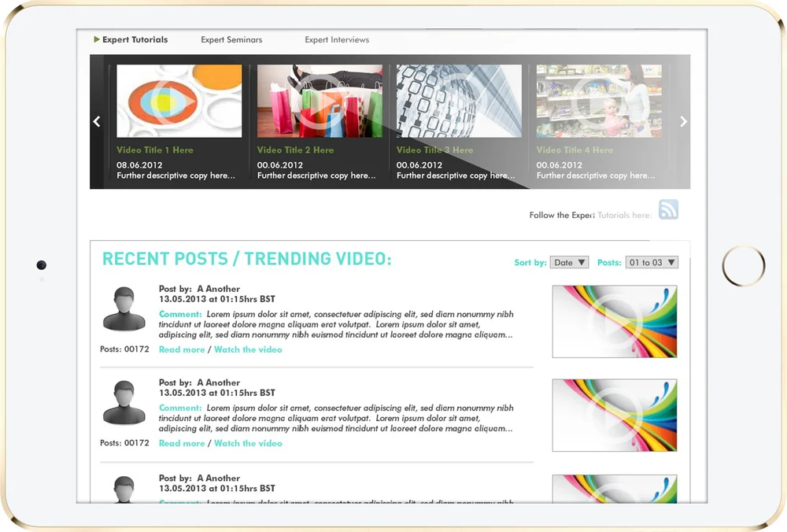Switch to the Expert Tutorials tab
The width and height of the screenshot is (787, 532).
[x=135, y=39]
